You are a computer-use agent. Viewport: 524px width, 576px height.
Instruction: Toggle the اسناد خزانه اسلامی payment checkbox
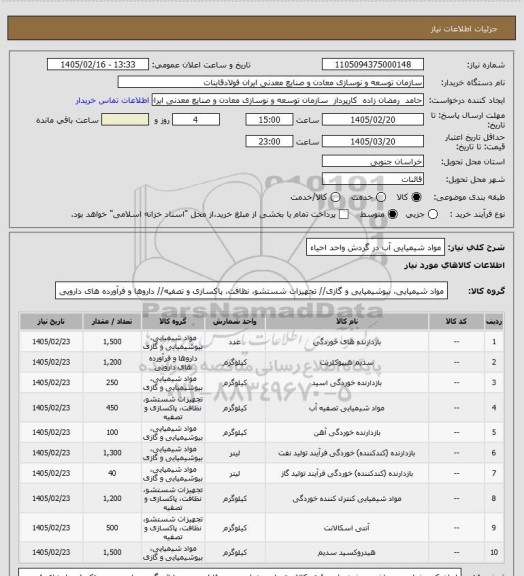[x=344, y=214]
